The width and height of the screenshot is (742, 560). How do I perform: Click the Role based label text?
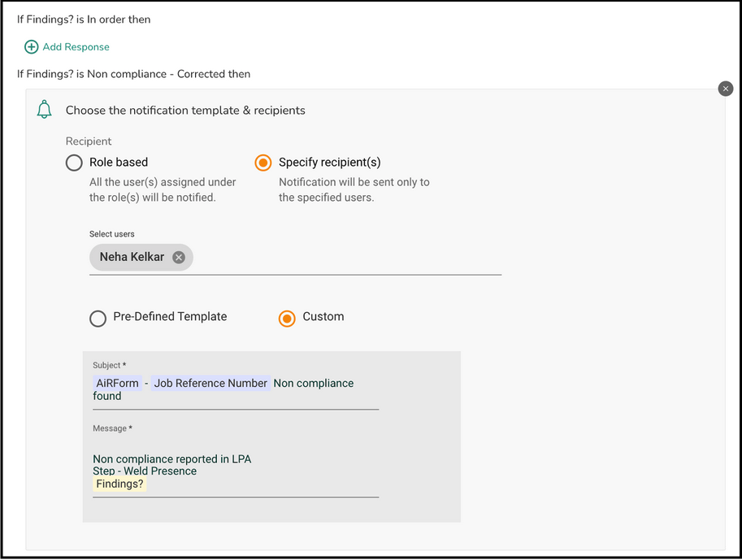(119, 162)
